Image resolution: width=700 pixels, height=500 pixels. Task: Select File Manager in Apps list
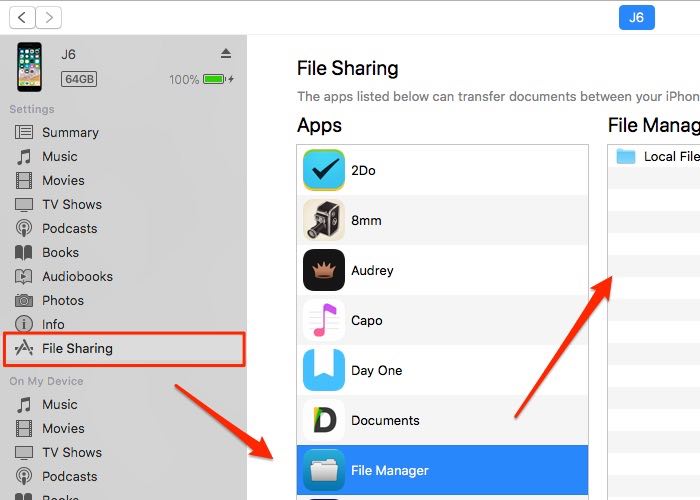[442, 470]
